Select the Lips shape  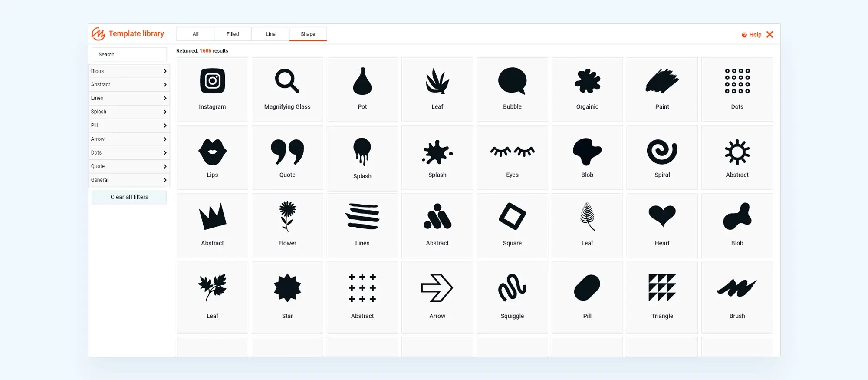(x=212, y=158)
